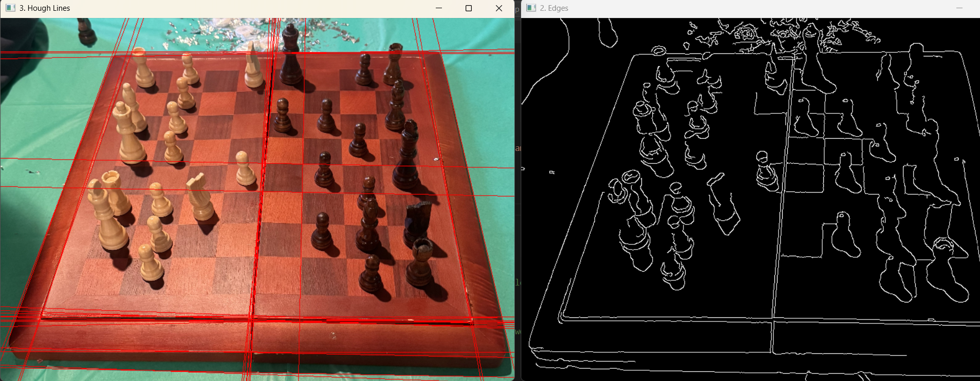Click the dark knight on the right side

417,222
